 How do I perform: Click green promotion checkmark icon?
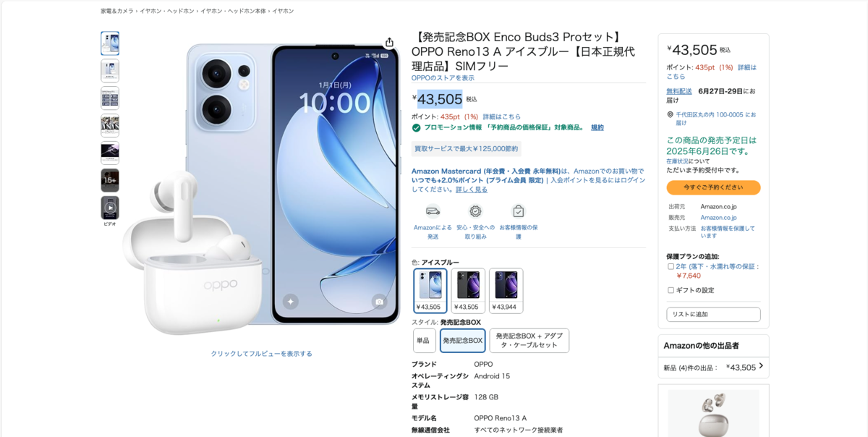pyautogui.click(x=416, y=128)
